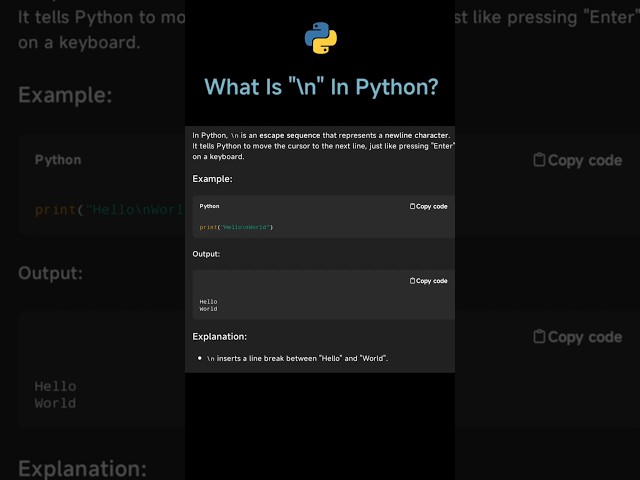
Task: Click the large background 'Output:' heading
Action: 51,273
